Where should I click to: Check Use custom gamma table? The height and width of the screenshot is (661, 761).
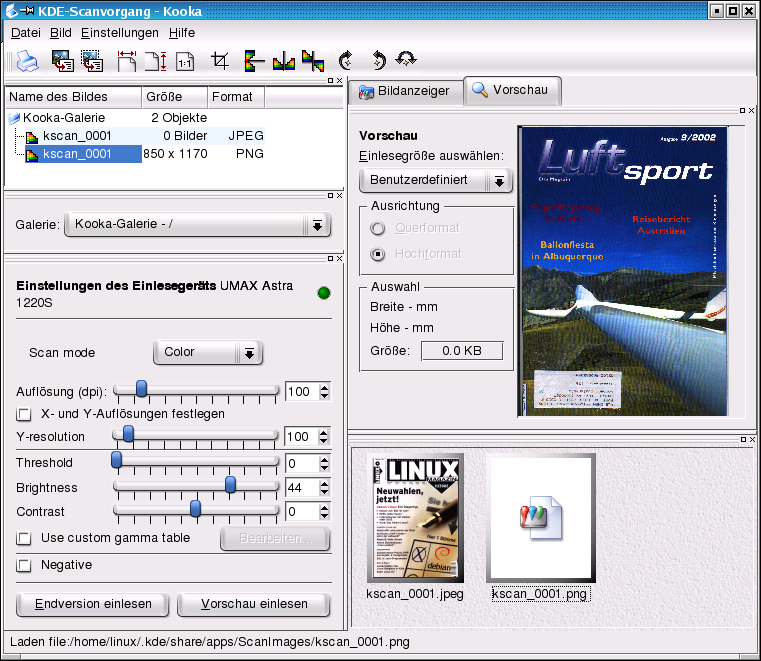coord(23,539)
